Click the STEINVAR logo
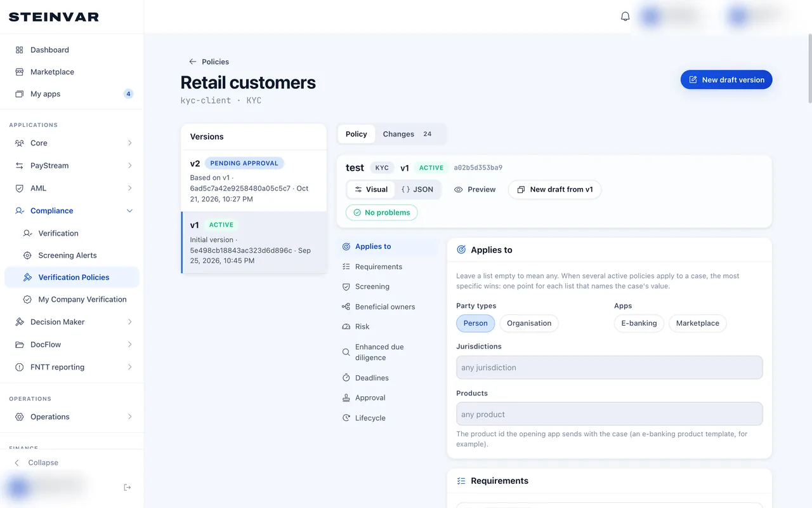 point(54,17)
